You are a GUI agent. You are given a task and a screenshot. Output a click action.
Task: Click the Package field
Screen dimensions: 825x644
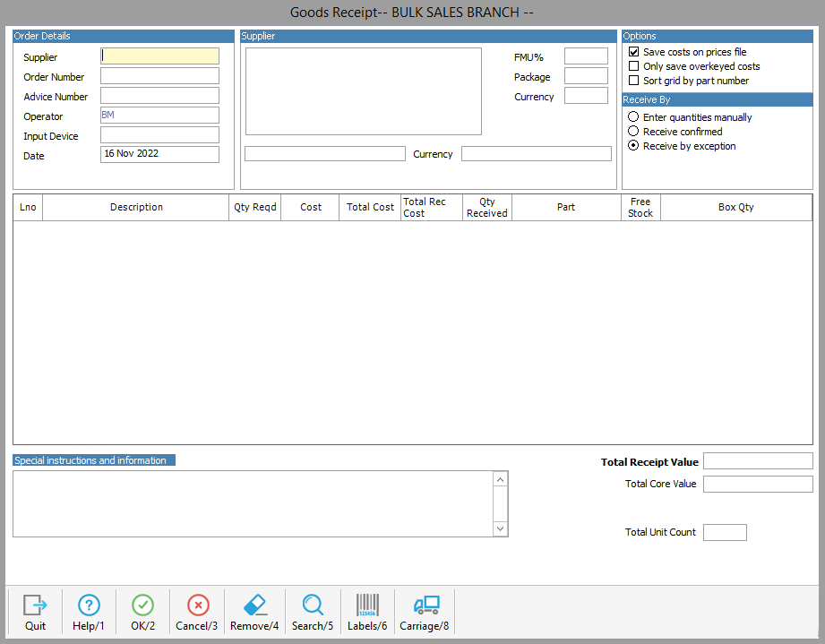coord(586,76)
